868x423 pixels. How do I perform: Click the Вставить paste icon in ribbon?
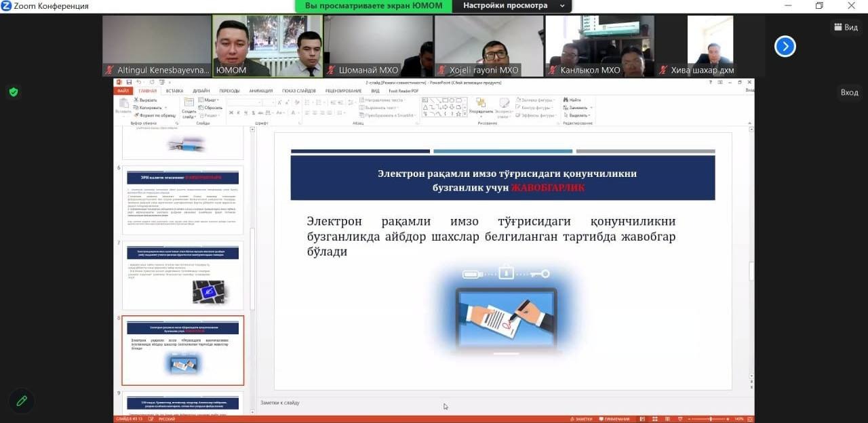tap(123, 105)
